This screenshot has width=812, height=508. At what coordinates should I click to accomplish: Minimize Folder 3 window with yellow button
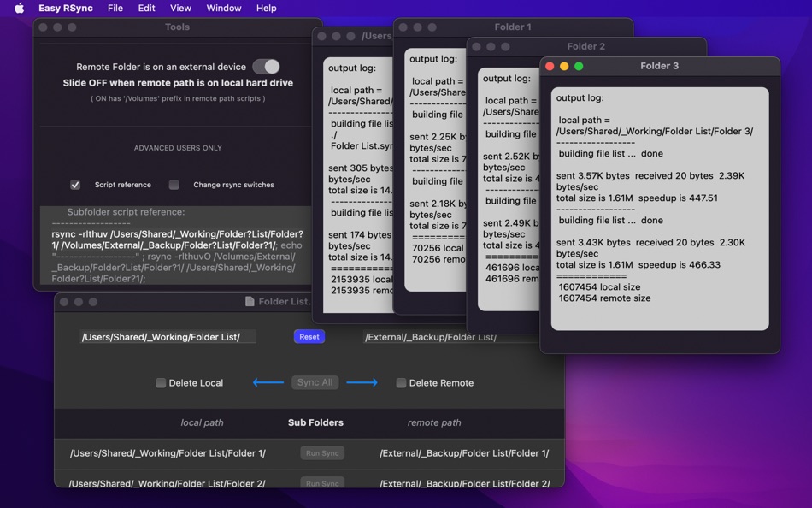564,66
